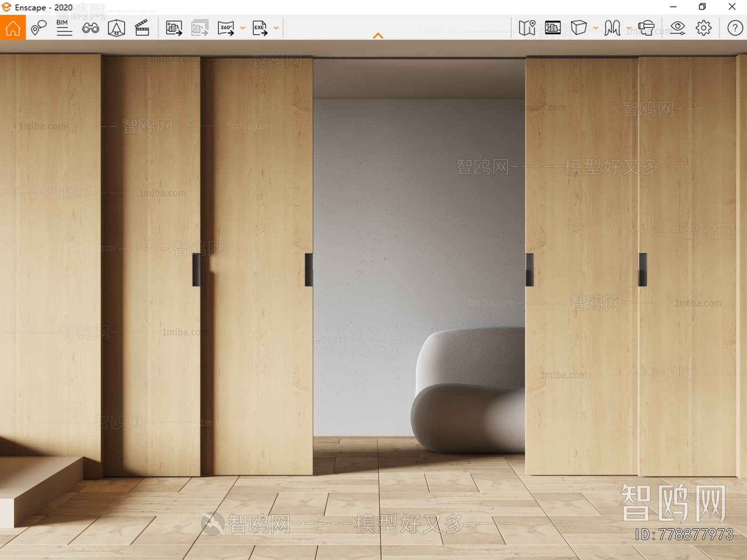Open the help question mark
The width and height of the screenshot is (747, 560).
pos(735,28)
